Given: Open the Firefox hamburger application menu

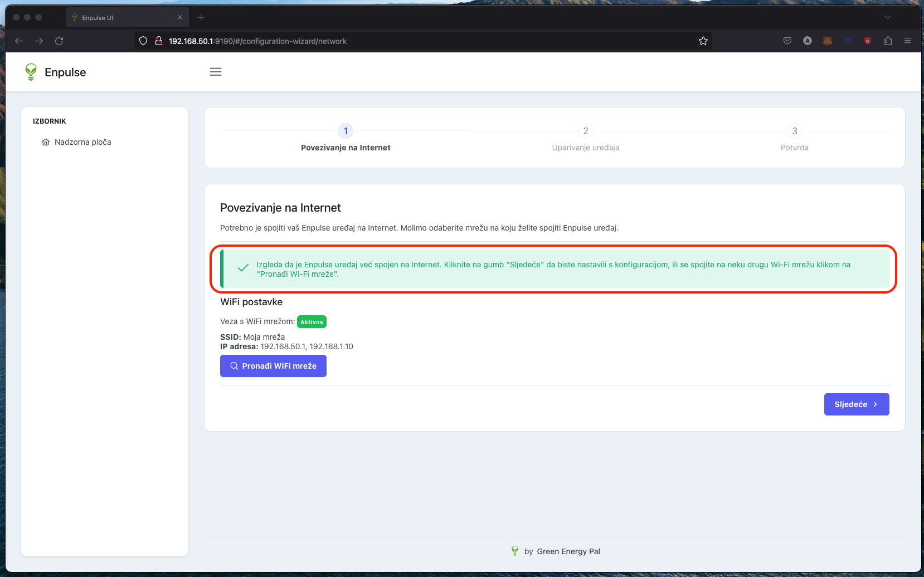Looking at the screenshot, I should pos(907,41).
